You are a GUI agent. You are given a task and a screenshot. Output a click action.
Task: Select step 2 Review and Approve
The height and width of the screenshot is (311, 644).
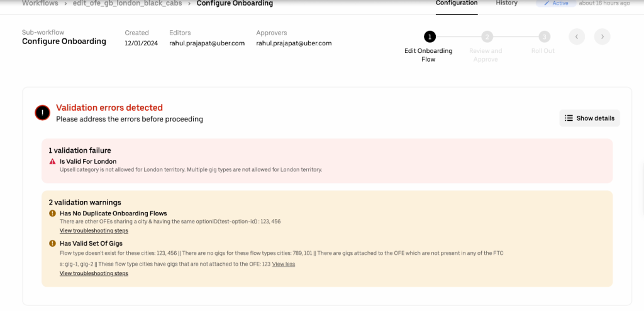coord(487,37)
